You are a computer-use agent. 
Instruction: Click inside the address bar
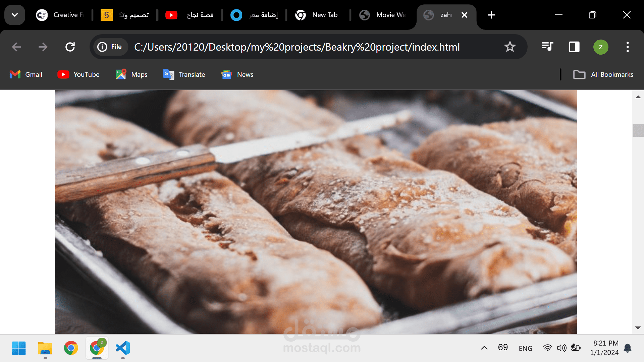coord(302,47)
